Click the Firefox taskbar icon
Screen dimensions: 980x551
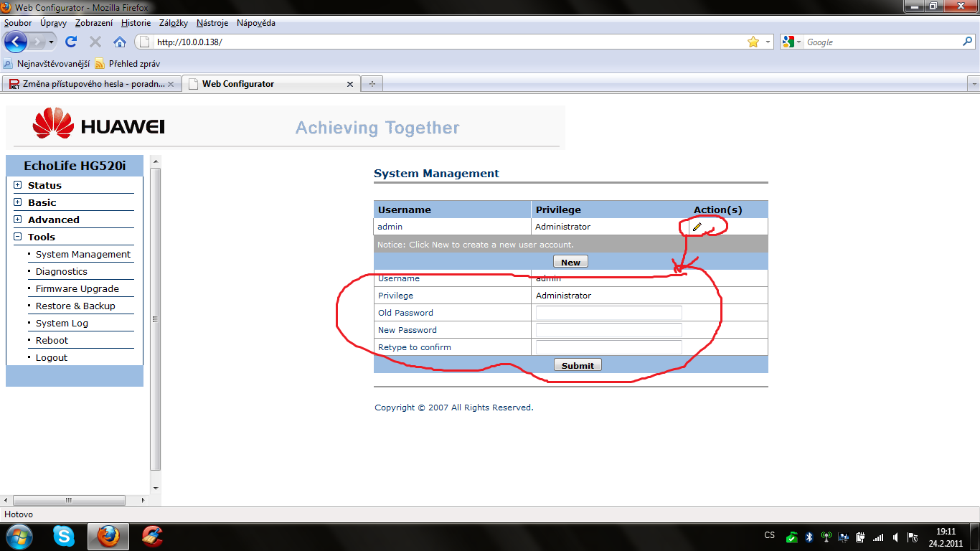click(x=108, y=536)
